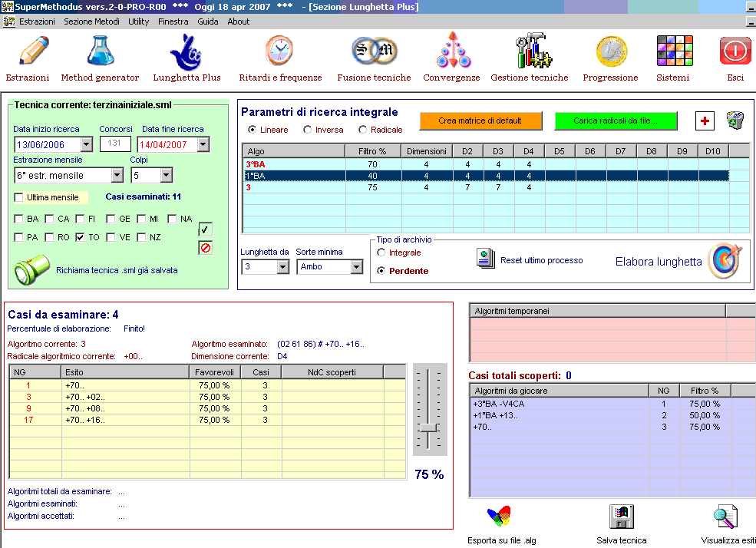Enable the Ultima mensile checkbox
This screenshot has height=548, width=756.
[18, 197]
